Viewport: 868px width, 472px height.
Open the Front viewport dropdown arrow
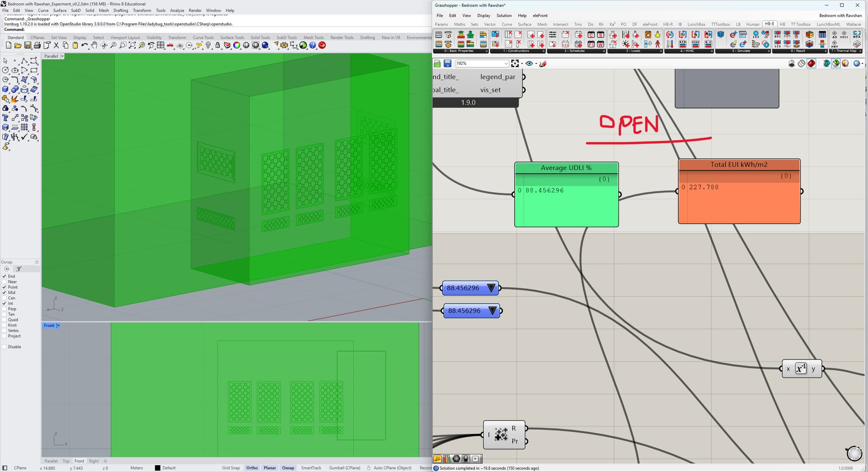(58, 326)
